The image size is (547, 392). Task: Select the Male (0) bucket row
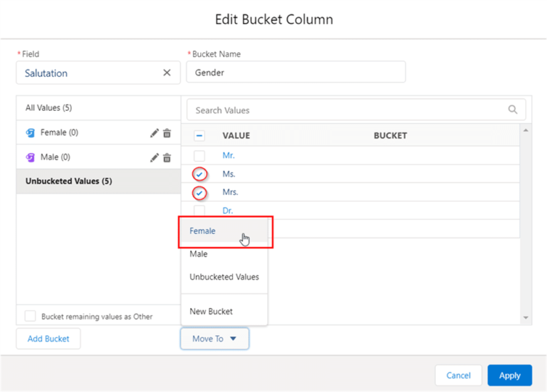point(98,157)
